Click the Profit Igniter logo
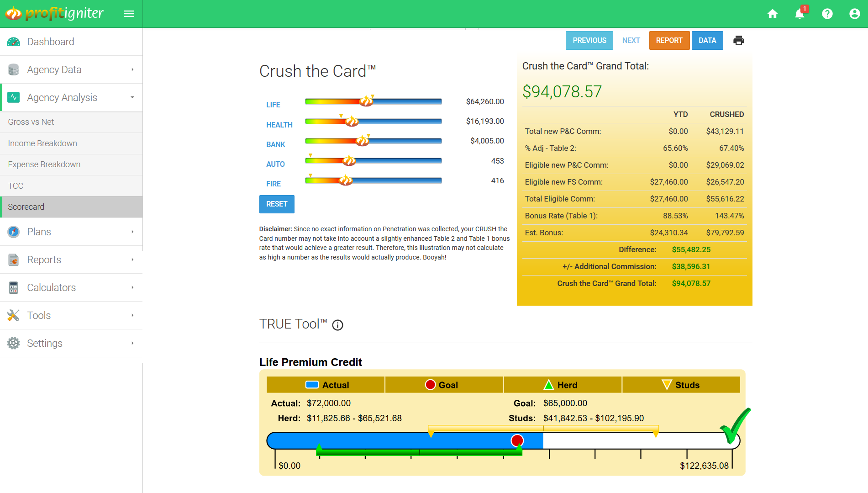Screen dimensions: 868x493 [x=55, y=14]
